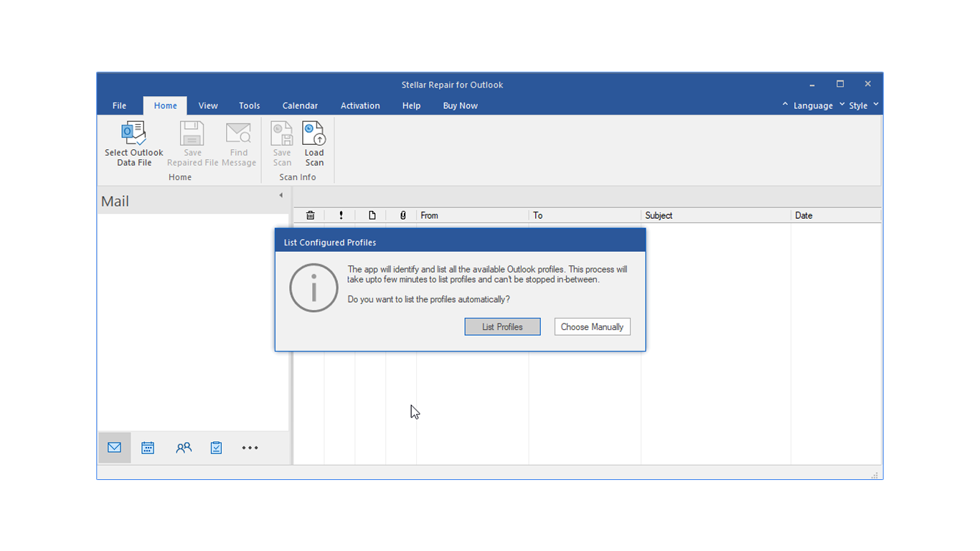Click the List Profiles button
This screenshot has height=551, width=980.
[x=502, y=326]
